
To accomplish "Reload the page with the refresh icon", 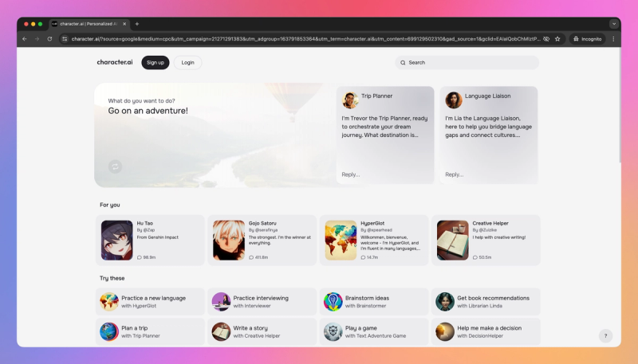I will tap(49, 39).
